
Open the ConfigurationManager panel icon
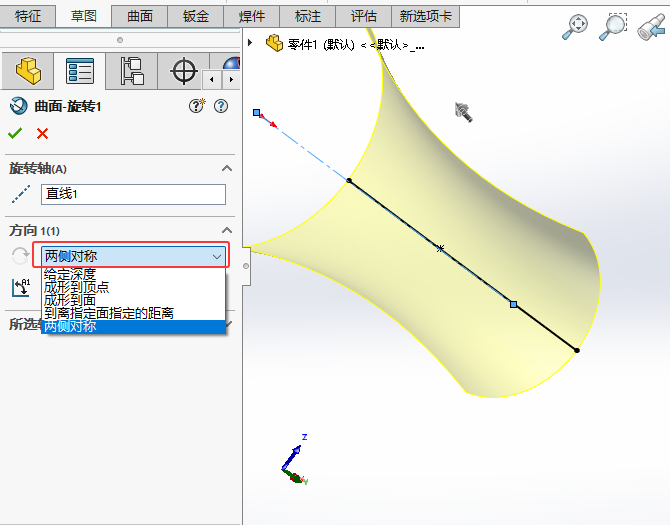pos(132,71)
